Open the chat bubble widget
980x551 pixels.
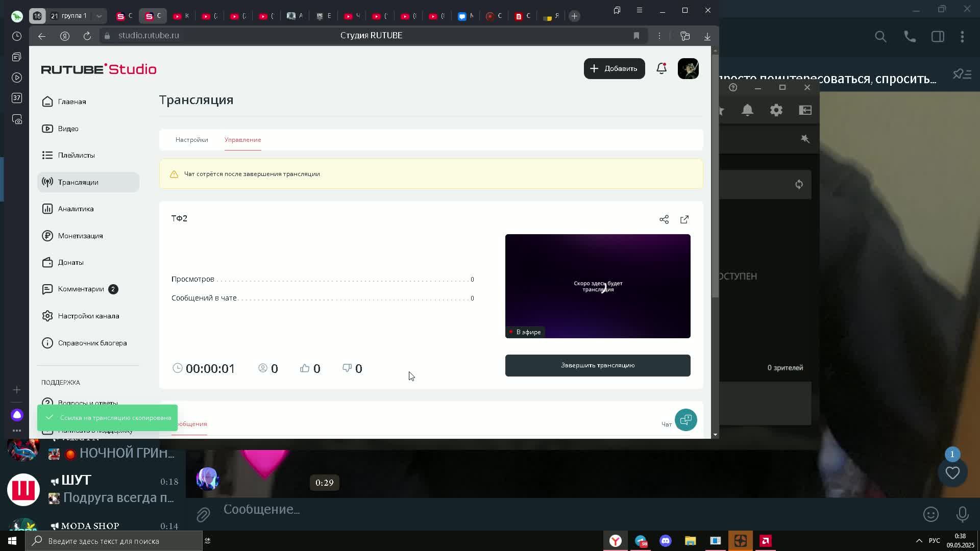pyautogui.click(x=685, y=420)
